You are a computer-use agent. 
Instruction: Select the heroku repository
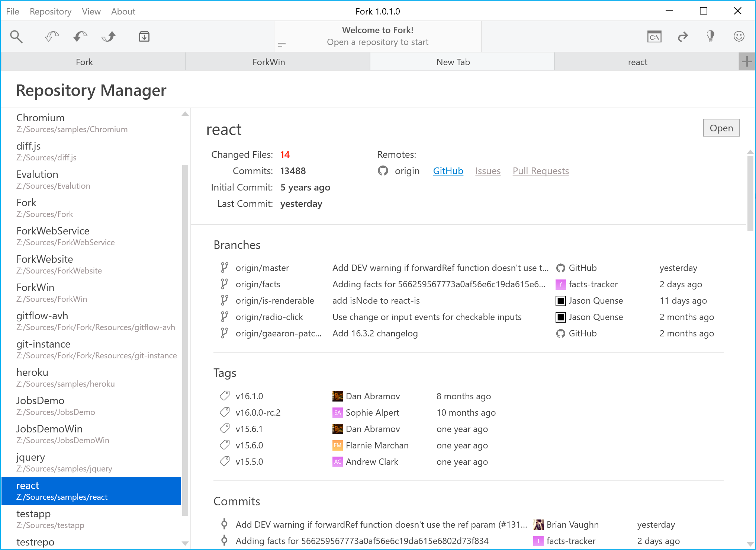[91, 377]
